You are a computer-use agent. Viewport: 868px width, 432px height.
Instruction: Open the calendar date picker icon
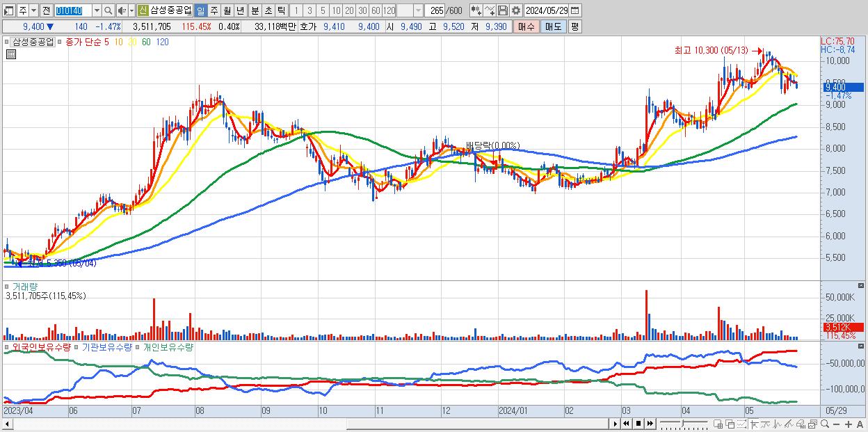point(574,10)
